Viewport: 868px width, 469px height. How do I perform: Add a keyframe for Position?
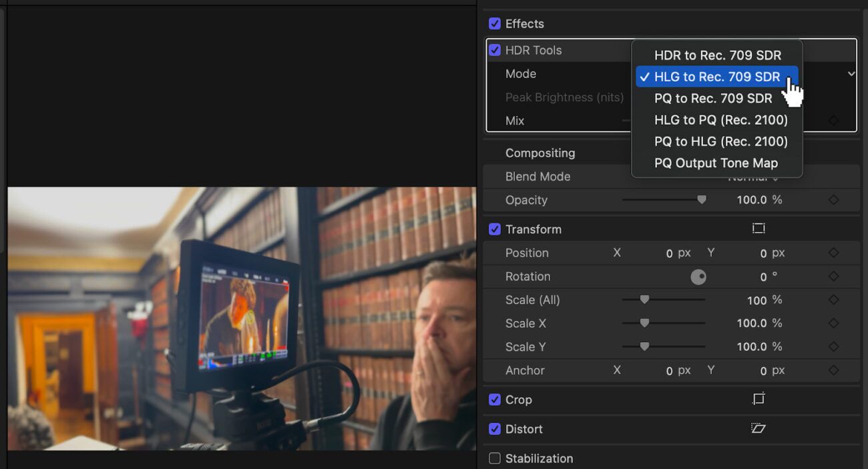coord(833,253)
